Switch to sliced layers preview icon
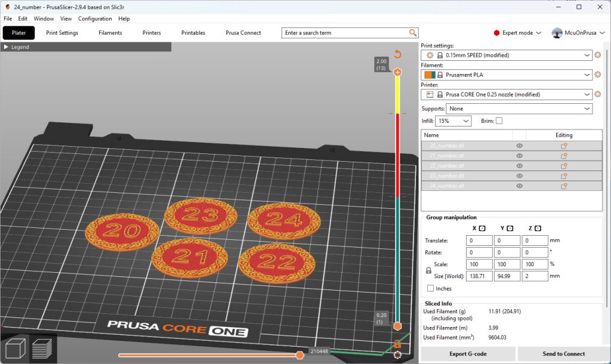 [43, 349]
